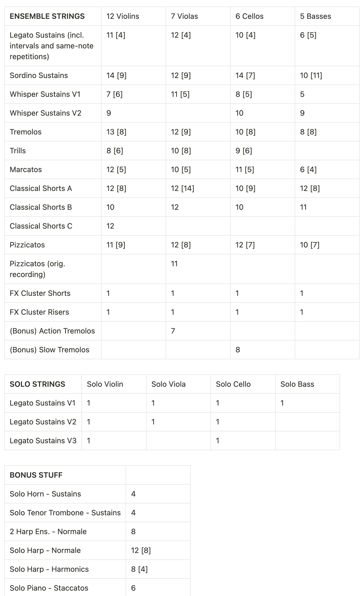
Task: Click the Solo Tenor Trombone - Sustains label
Action: [65, 513]
